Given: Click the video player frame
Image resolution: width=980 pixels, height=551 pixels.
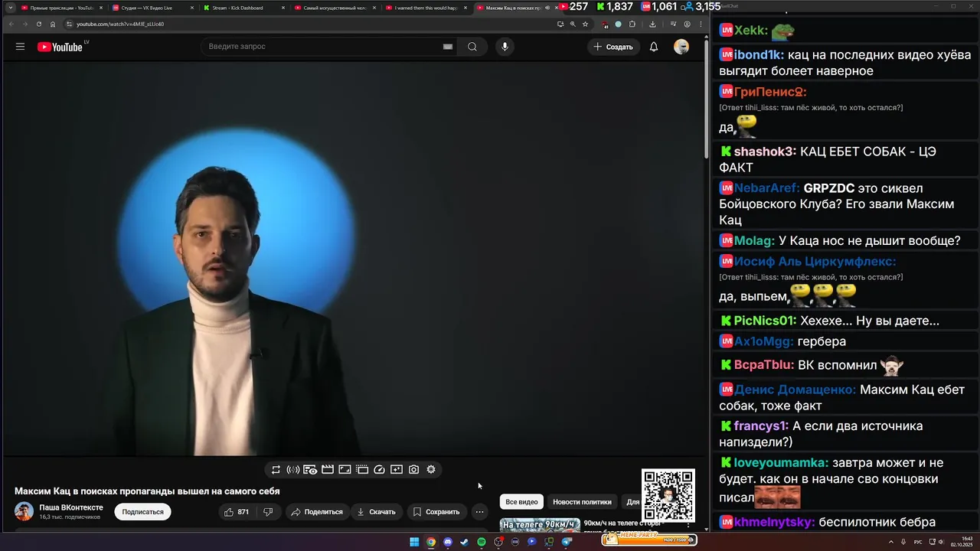Looking at the screenshot, I should [353, 259].
